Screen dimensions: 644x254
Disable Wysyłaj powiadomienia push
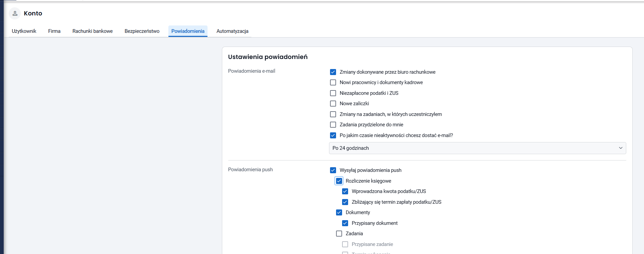coord(333,170)
